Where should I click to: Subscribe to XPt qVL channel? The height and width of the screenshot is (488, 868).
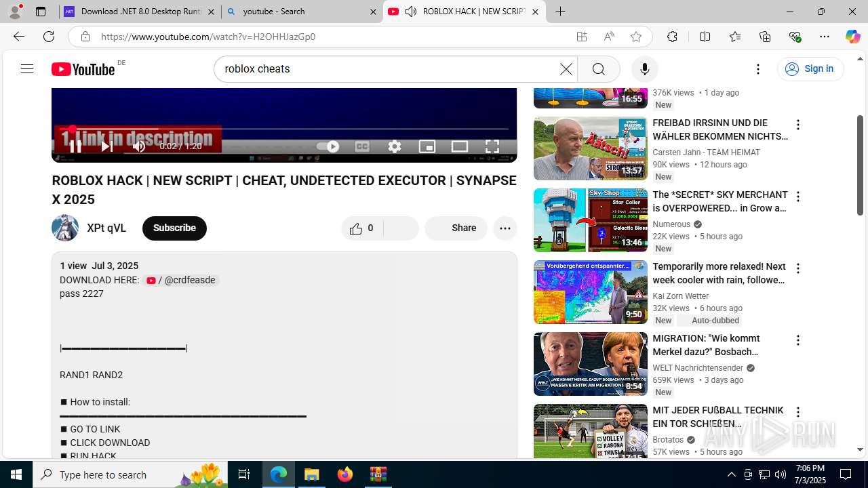click(x=174, y=228)
